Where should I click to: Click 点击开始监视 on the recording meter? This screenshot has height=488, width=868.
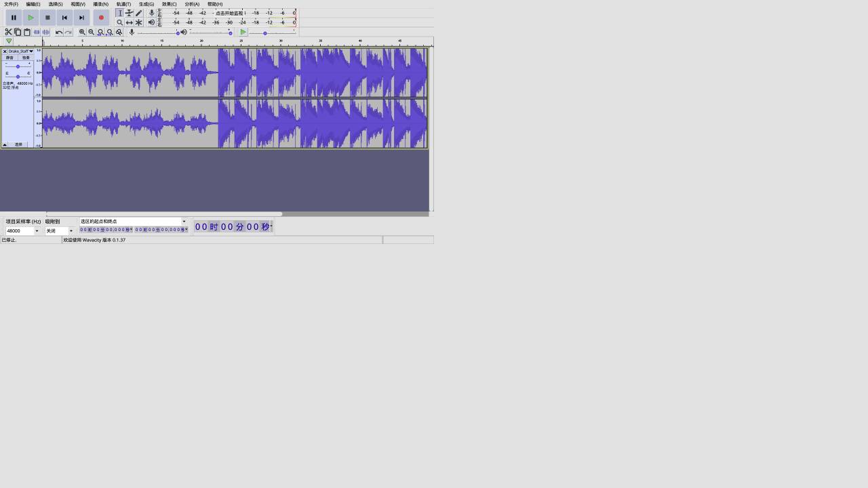pos(229,13)
